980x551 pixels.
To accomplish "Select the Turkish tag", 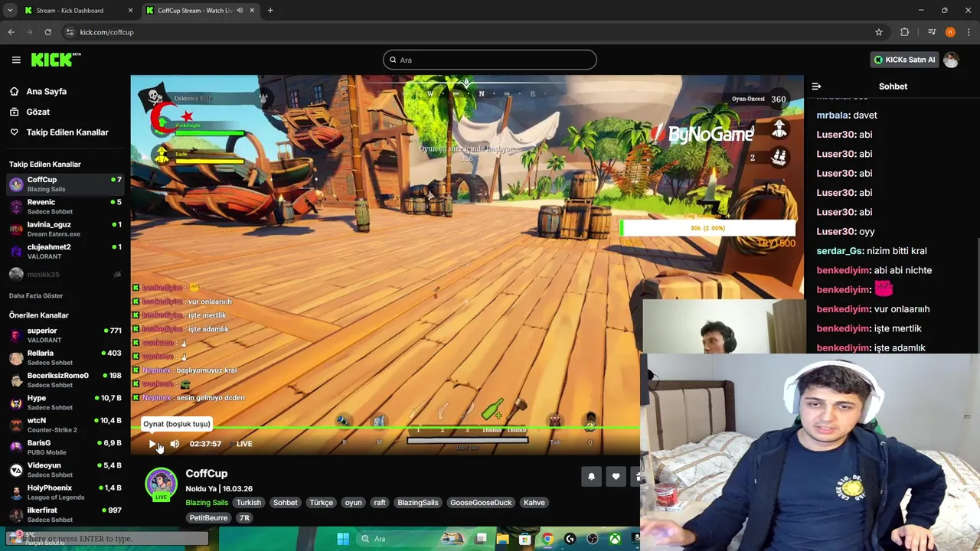I will pos(249,503).
